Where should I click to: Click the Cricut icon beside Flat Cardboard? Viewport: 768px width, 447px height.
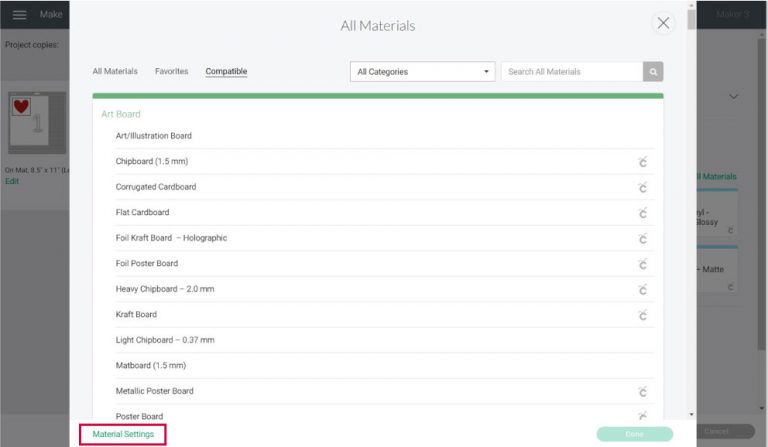(x=643, y=213)
